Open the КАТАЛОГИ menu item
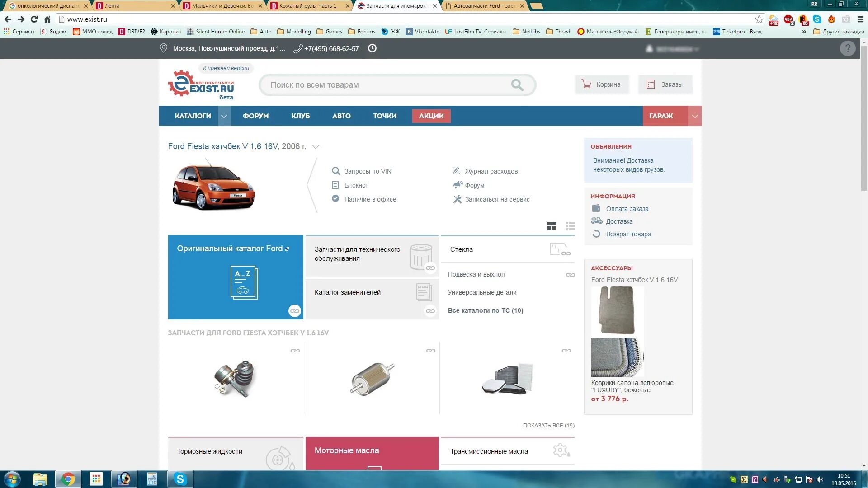Screen dimensions: 868x488 (193, 116)
